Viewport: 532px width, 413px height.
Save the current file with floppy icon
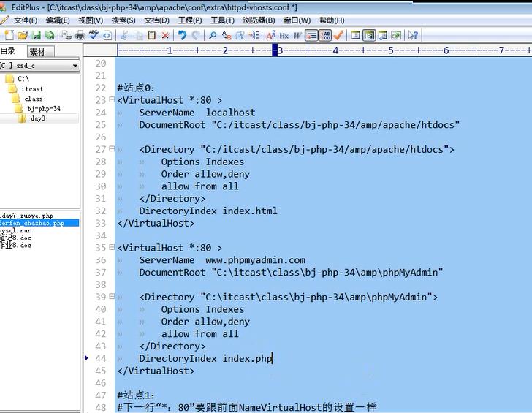(x=36, y=35)
